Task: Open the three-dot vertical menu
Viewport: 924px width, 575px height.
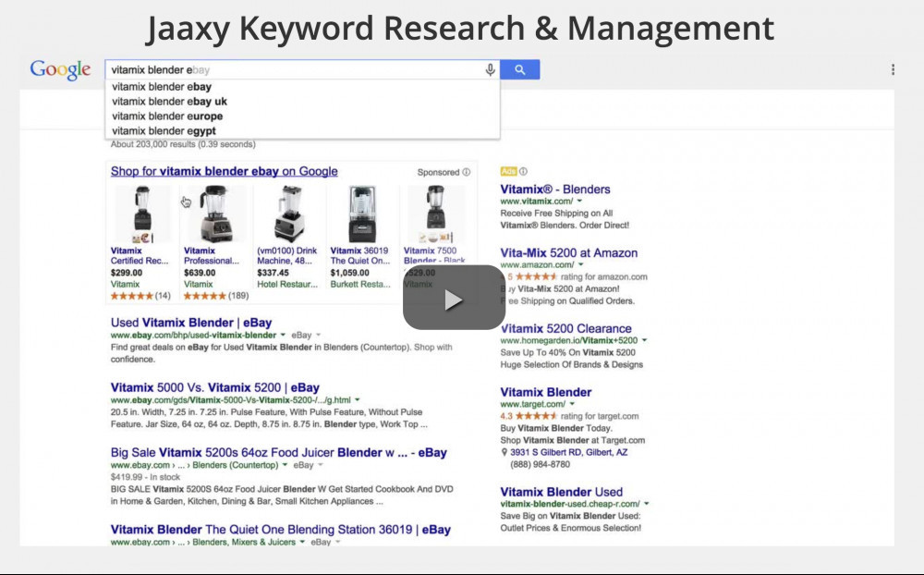Action: [893, 69]
